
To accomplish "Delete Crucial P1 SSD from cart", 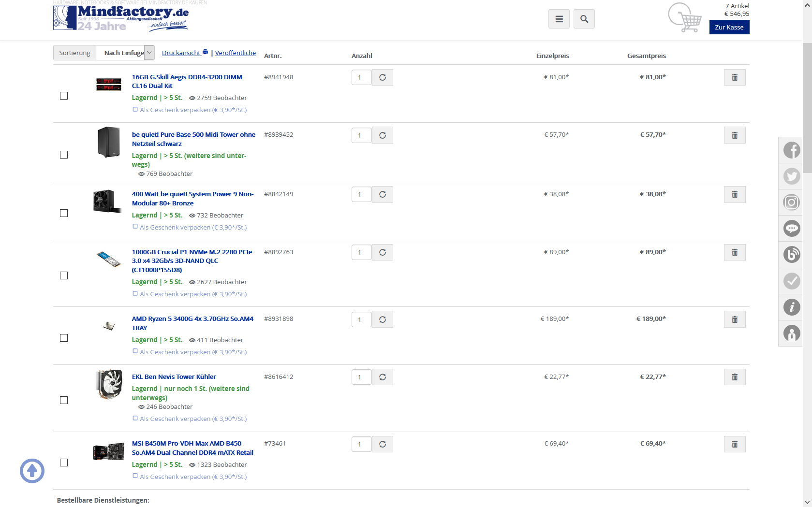I will 735,252.
